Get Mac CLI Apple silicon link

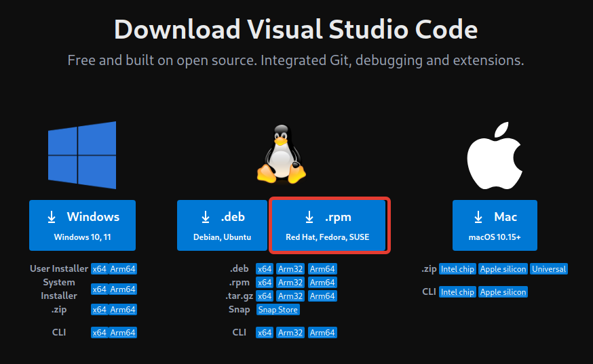point(503,291)
